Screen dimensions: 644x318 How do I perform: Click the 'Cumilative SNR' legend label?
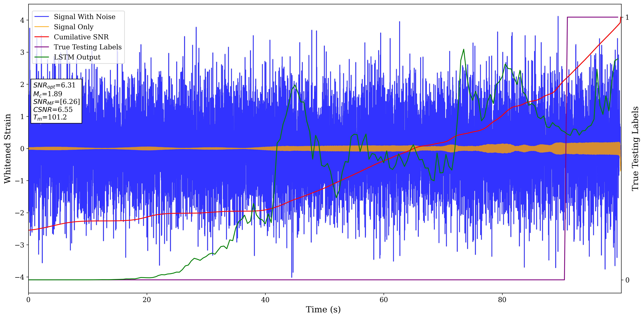click(x=81, y=37)
